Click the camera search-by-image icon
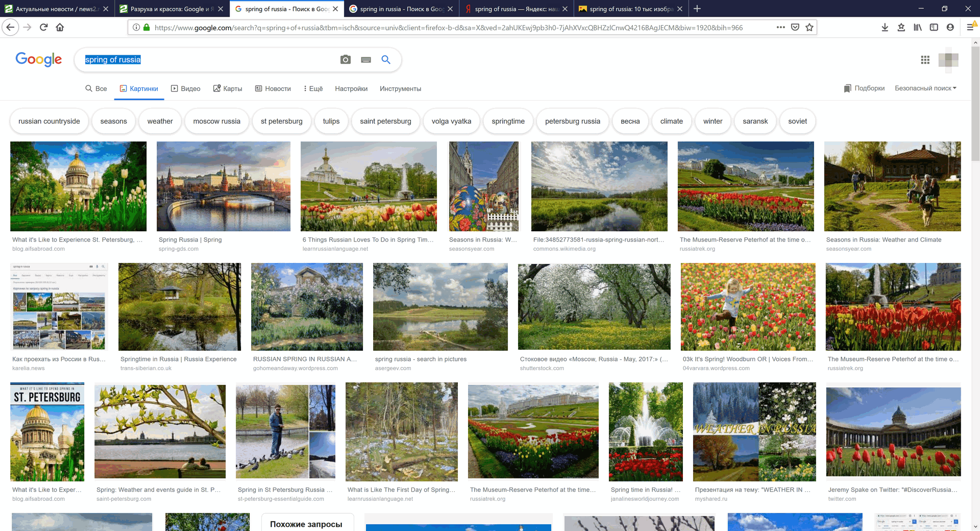This screenshot has height=531, width=980. tap(346, 60)
